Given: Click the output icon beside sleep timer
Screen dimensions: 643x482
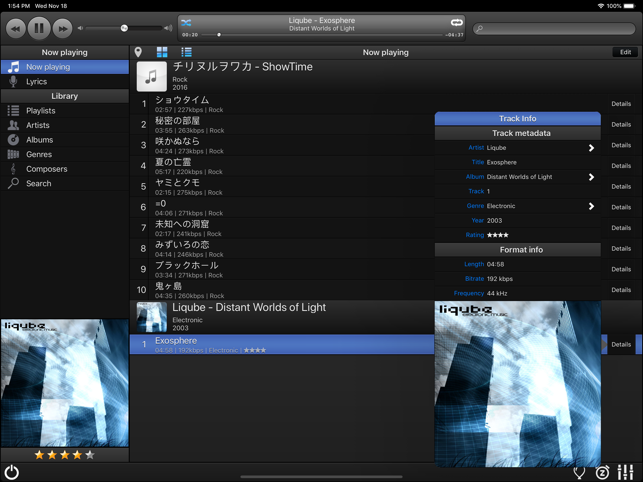Looking at the screenshot, I should tap(579, 473).
